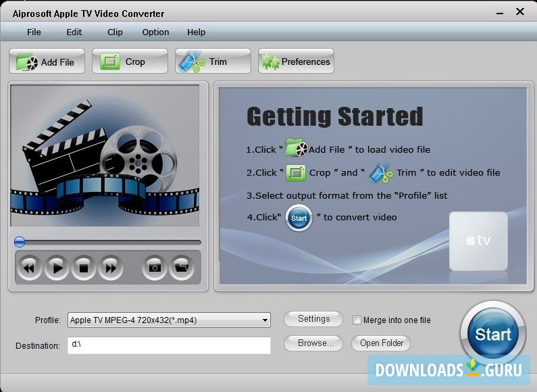Stop the video playback
Screen dimensions: 537x392
tap(84, 268)
